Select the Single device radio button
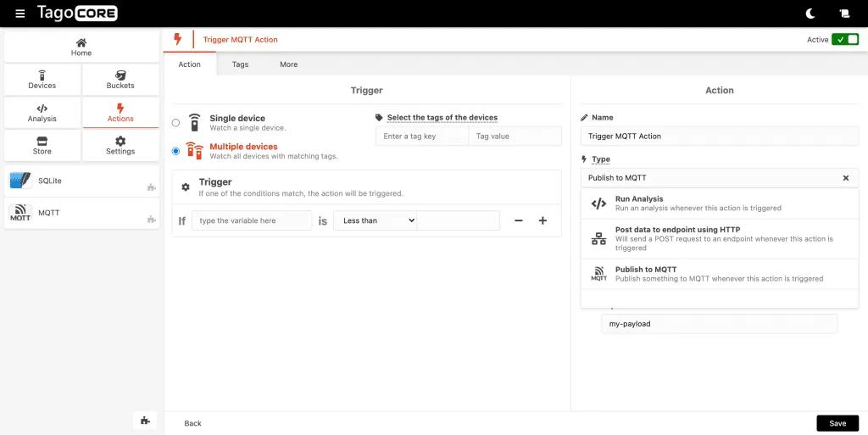 pyautogui.click(x=176, y=123)
